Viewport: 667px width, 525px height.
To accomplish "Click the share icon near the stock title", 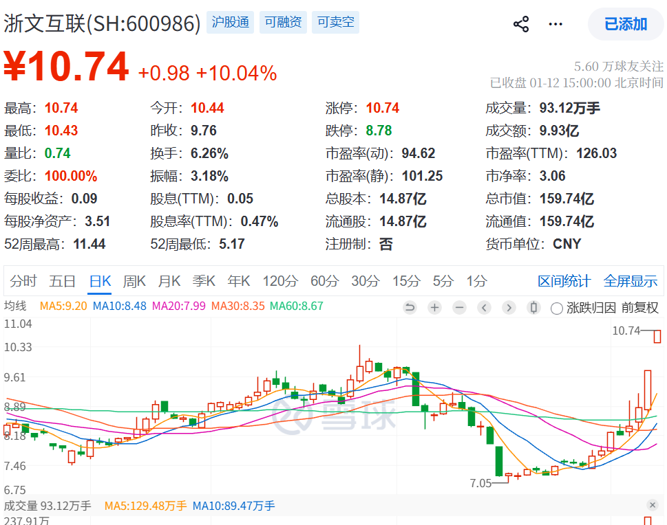I will point(521,24).
